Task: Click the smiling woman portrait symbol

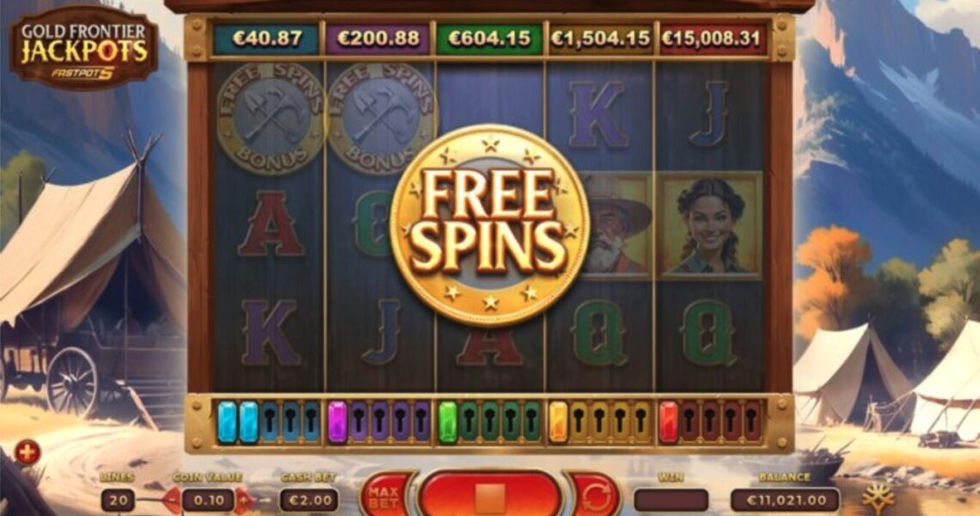Action: (x=710, y=224)
